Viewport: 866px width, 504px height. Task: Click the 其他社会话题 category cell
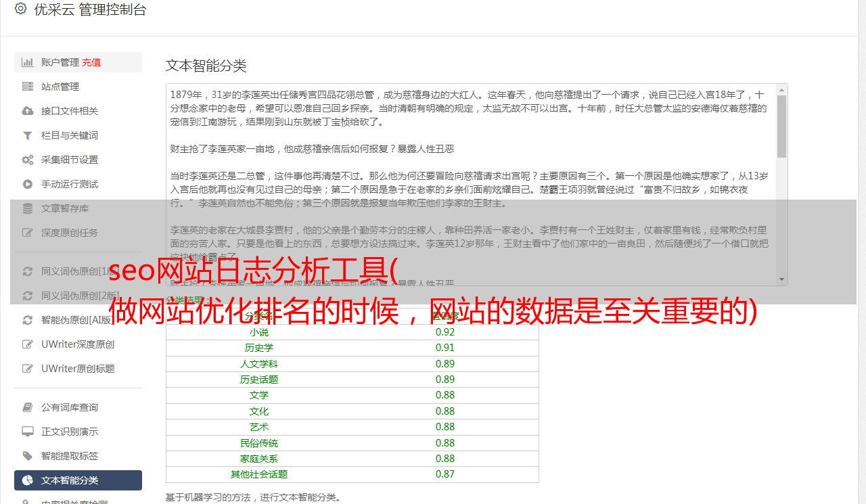[259, 474]
